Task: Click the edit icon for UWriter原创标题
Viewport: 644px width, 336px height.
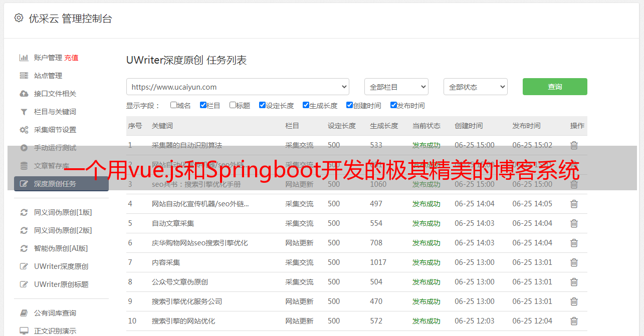Action: [24, 284]
